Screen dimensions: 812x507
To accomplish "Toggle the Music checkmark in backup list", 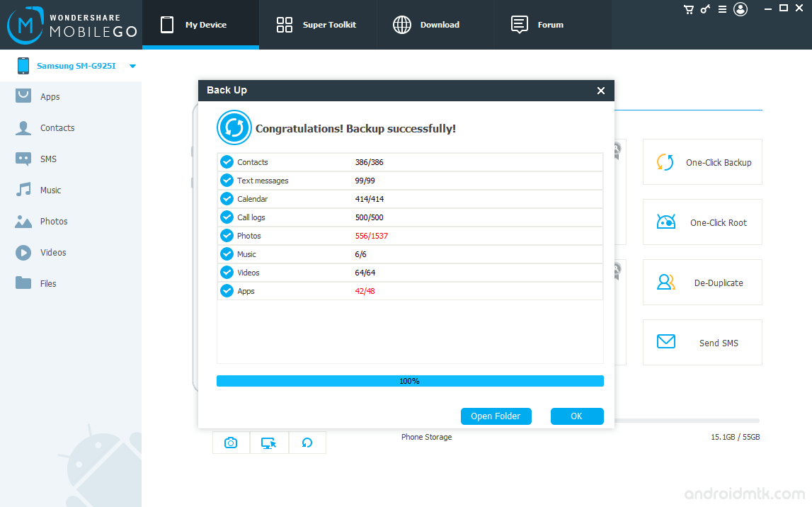I will (x=227, y=253).
